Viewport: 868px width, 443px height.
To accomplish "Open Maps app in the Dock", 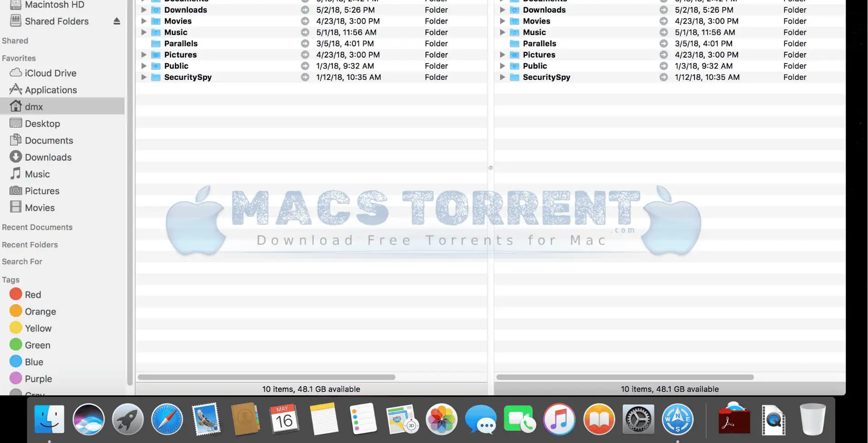I will (x=402, y=419).
